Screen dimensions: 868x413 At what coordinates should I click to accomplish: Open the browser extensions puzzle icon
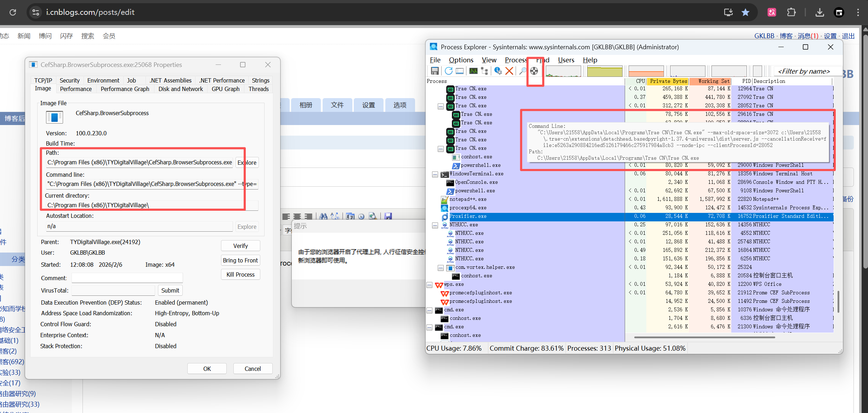(791, 12)
